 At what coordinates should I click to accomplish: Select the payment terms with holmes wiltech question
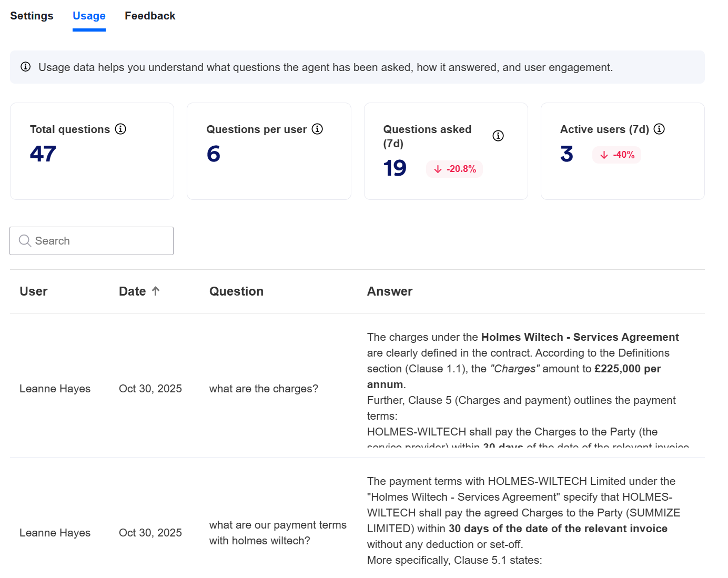pyautogui.click(x=278, y=532)
